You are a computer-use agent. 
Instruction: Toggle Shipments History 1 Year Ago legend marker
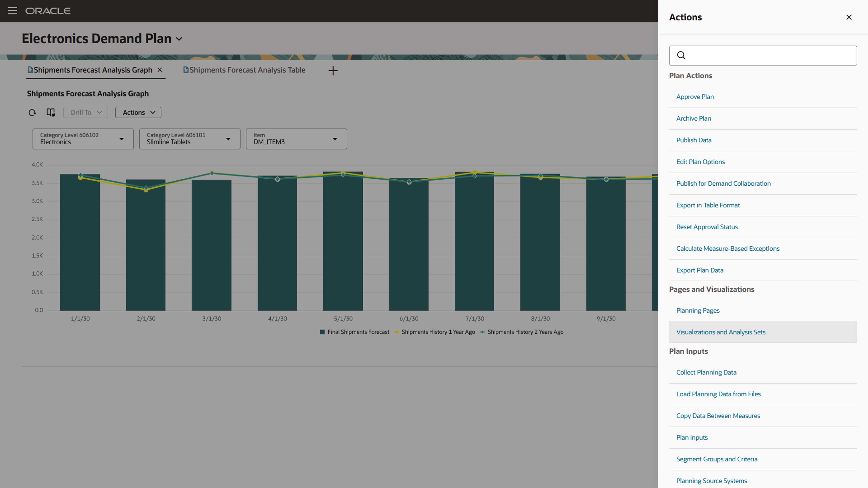coord(397,332)
